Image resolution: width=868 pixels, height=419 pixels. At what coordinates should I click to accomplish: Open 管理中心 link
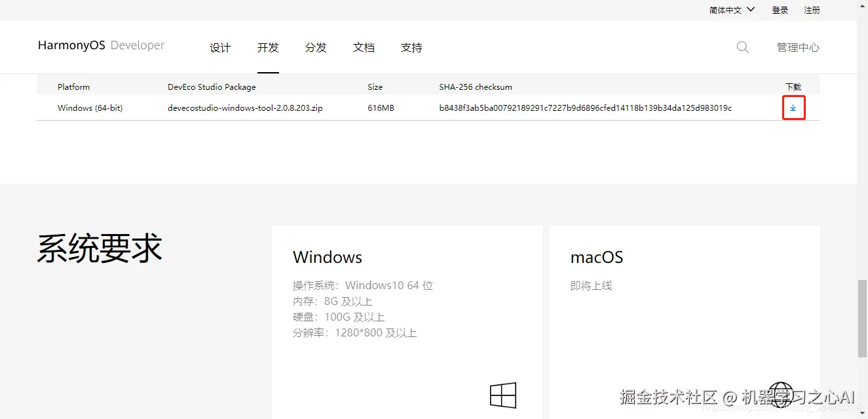tap(798, 47)
